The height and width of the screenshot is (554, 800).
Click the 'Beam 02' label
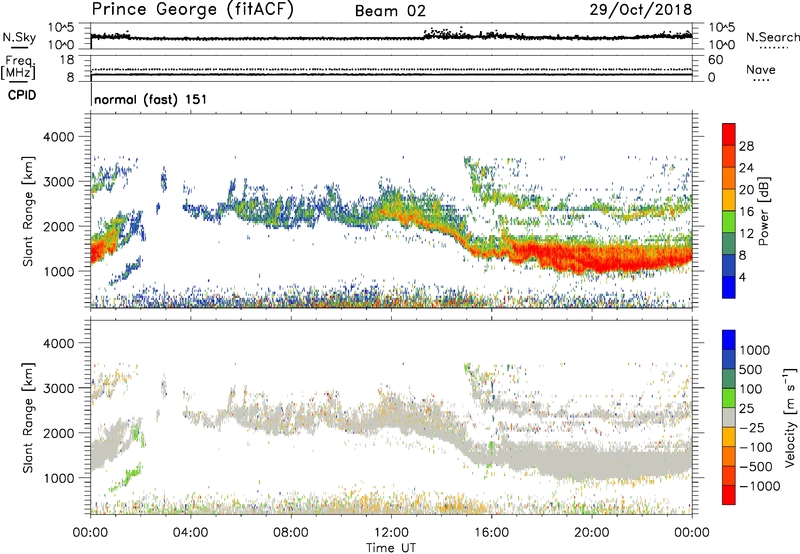click(x=390, y=11)
